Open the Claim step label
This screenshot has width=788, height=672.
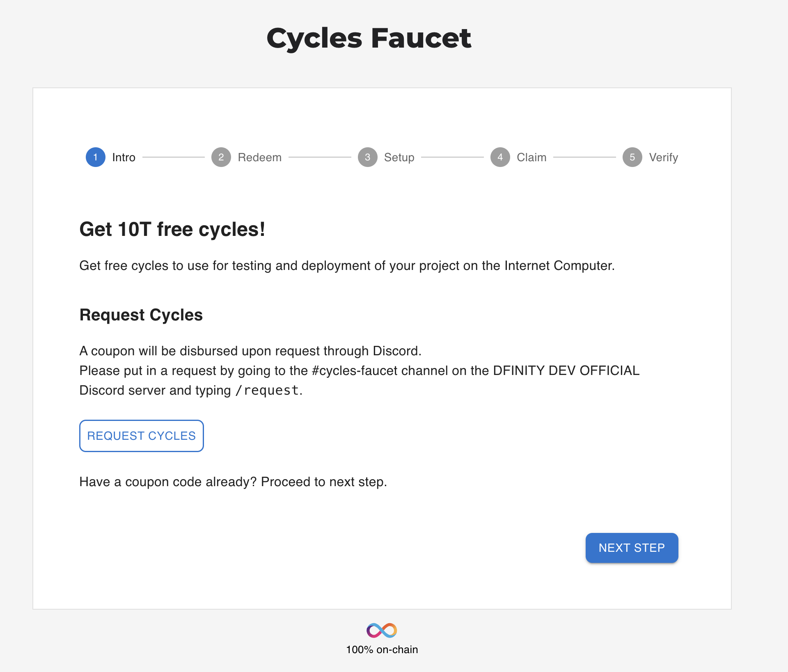(531, 157)
